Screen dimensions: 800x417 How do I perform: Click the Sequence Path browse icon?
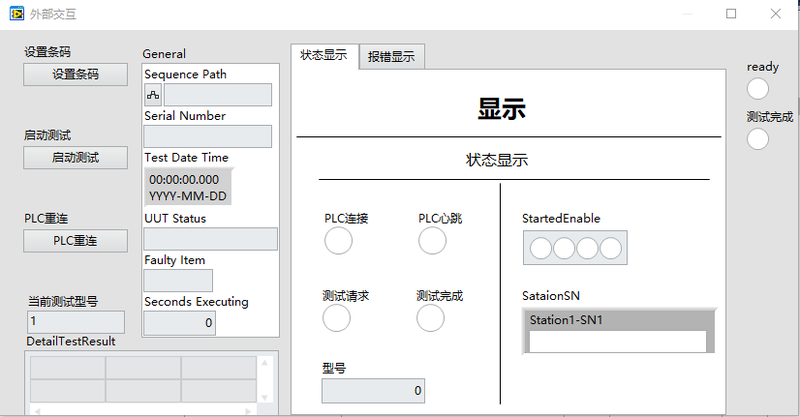pos(153,95)
